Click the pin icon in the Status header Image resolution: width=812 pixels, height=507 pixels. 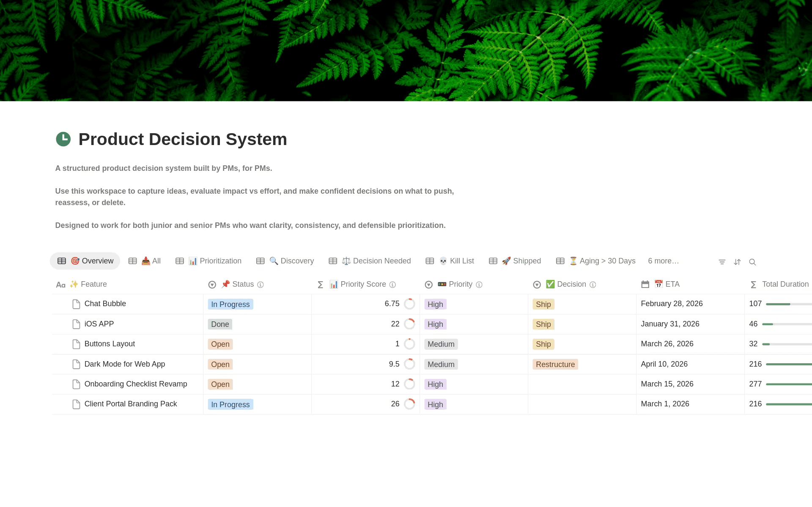click(x=226, y=284)
